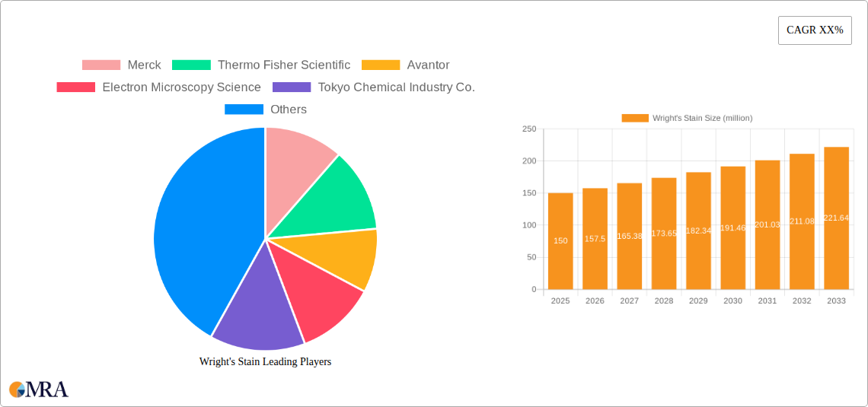Click Electron Microscopy Science legend label
The height and width of the screenshot is (407, 868).
click(181, 87)
